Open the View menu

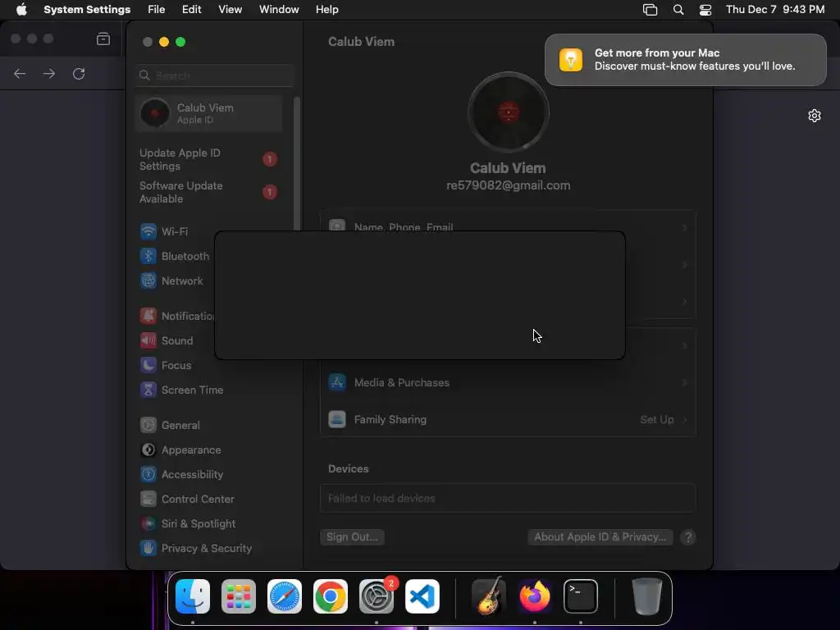click(230, 10)
